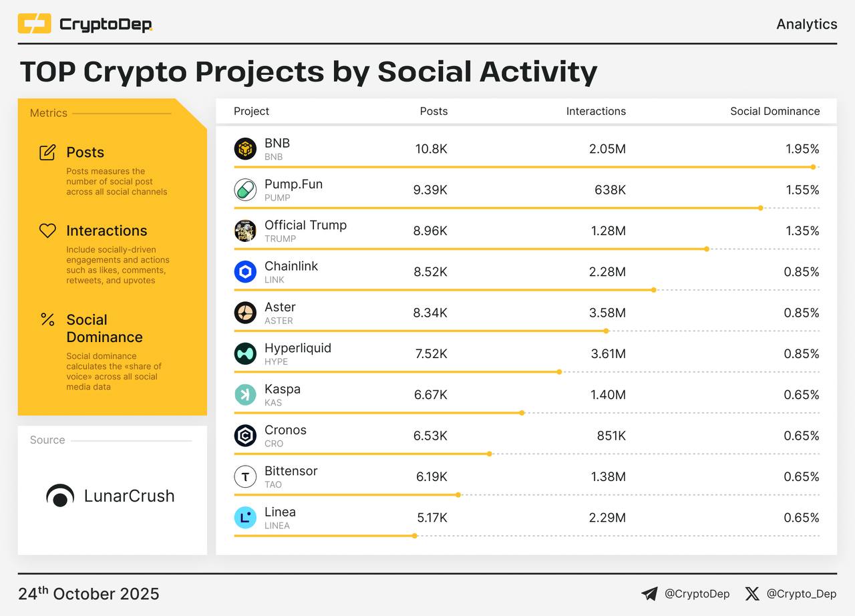Click the Chainlink hexagon logo
The width and height of the screenshot is (855, 616).
click(245, 272)
